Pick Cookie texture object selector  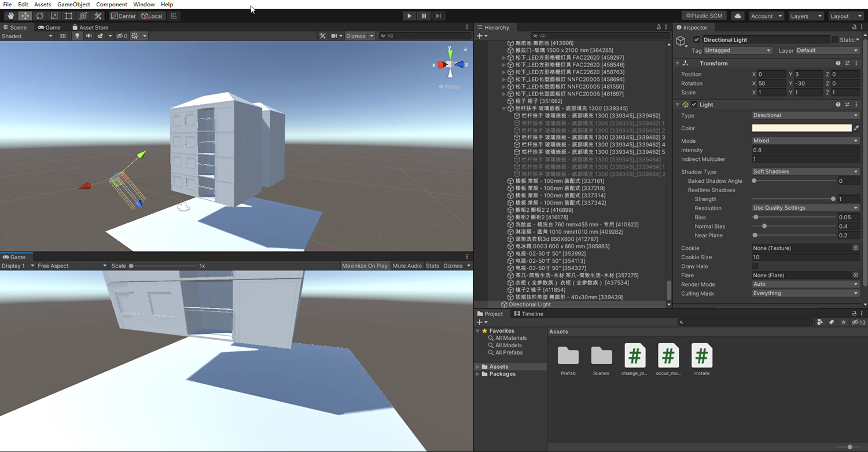[856, 248]
